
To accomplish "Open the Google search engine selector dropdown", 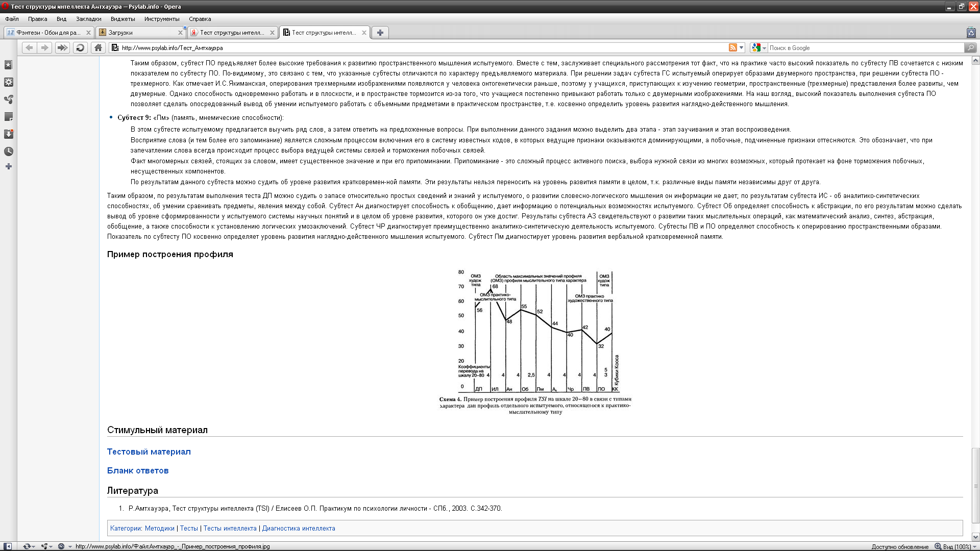I will coord(759,47).
